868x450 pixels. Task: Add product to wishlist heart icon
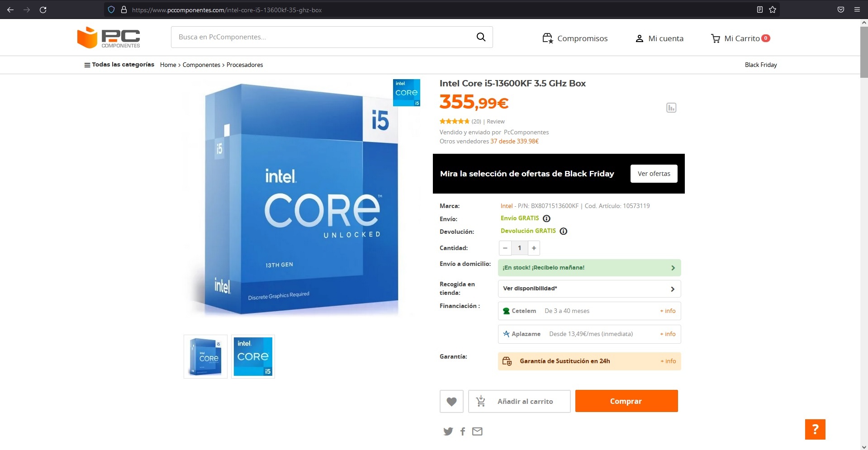(x=451, y=401)
